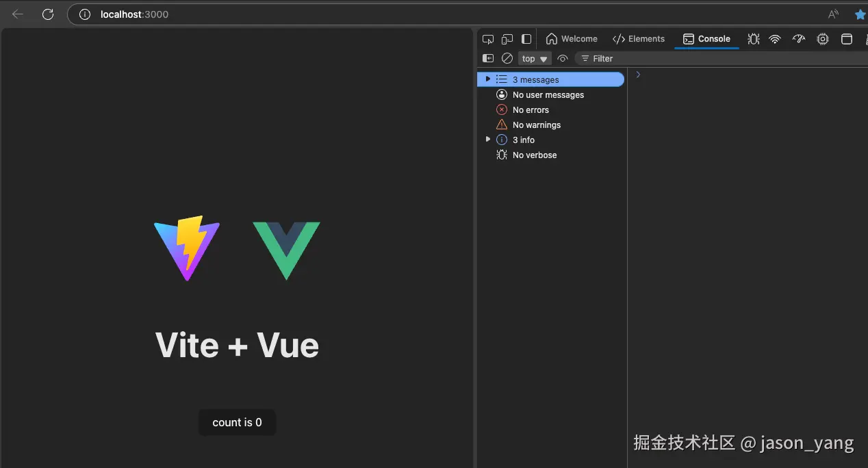Screen dimensions: 868x468
Task: Click the browser back arrow
Action: [18, 14]
